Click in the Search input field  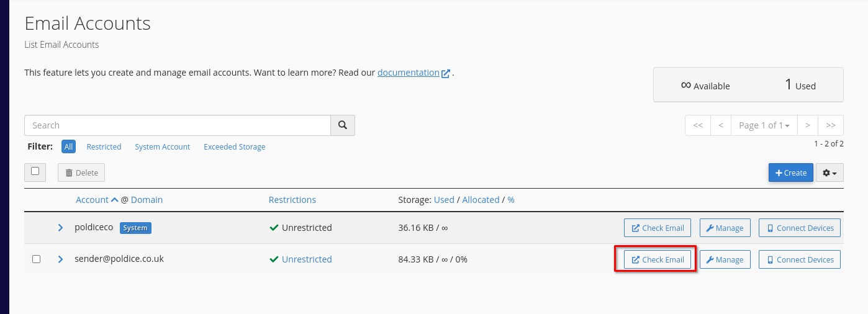tap(177, 125)
